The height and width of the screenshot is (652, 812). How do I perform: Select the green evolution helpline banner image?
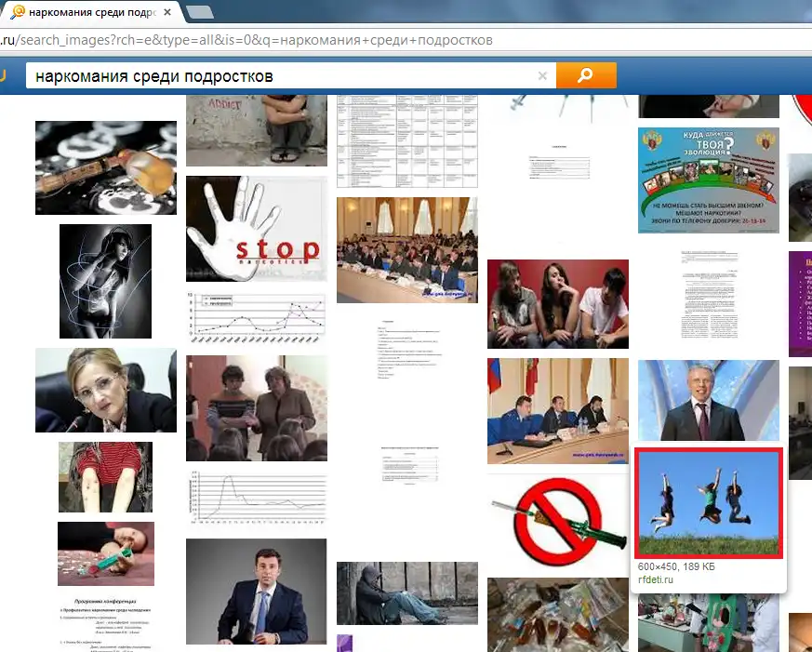click(x=708, y=180)
